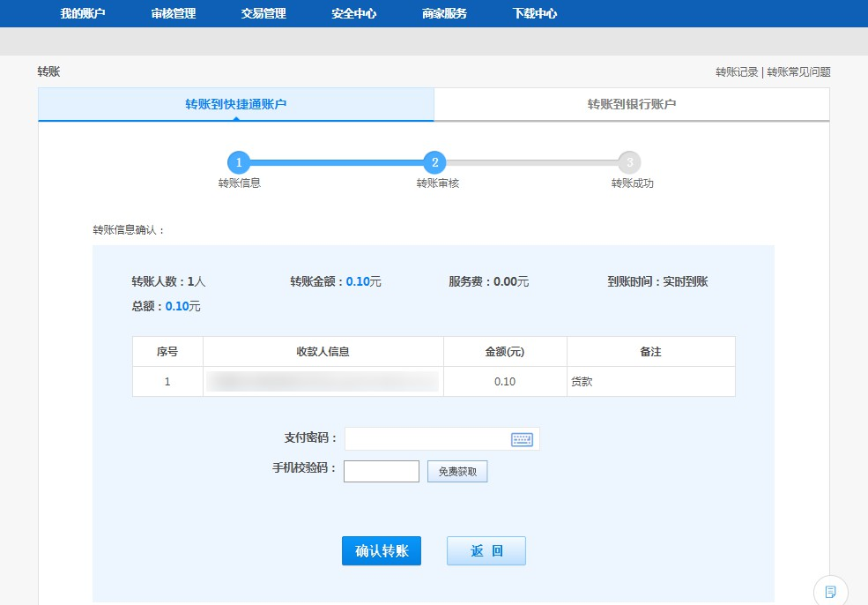Open 下载中心 menu
Viewport: 868px width, 605px height.
(535, 13)
